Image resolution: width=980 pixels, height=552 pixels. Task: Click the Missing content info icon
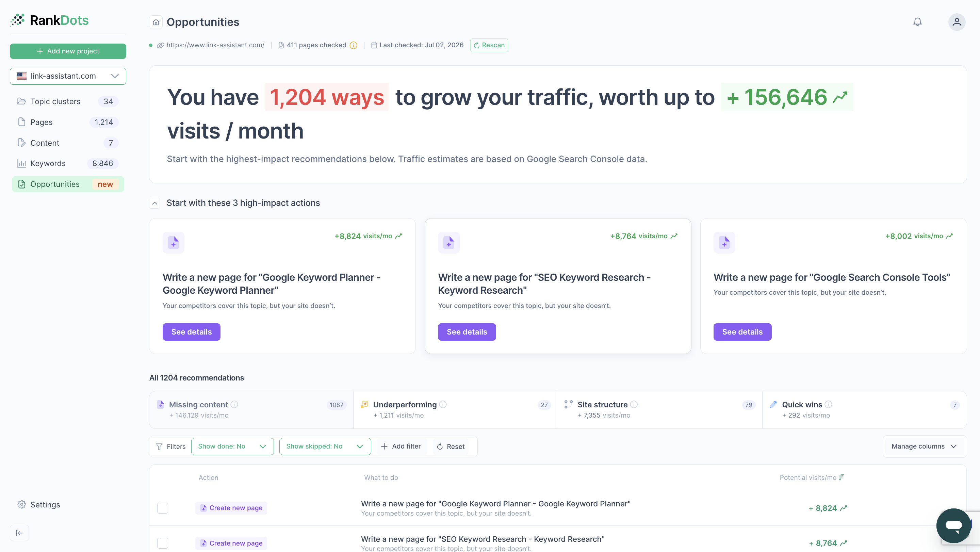coord(234,404)
